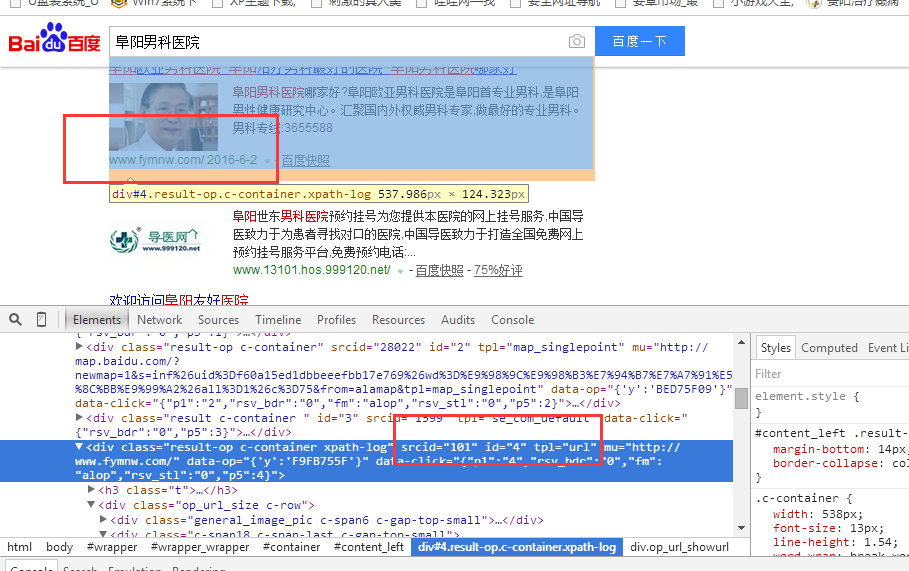The image size is (909, 571).
Task: Open the Timeline tab
Action: (x=278, y=320)
